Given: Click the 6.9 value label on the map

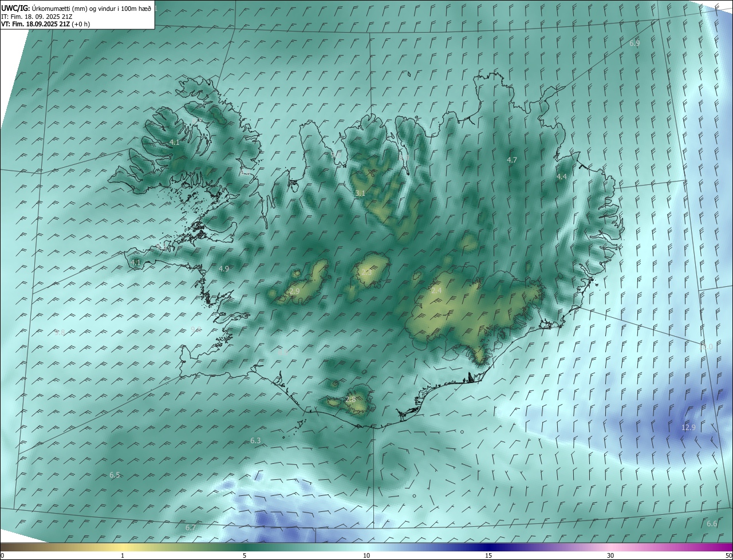Looking at the screenshot, I should [635, 44].
